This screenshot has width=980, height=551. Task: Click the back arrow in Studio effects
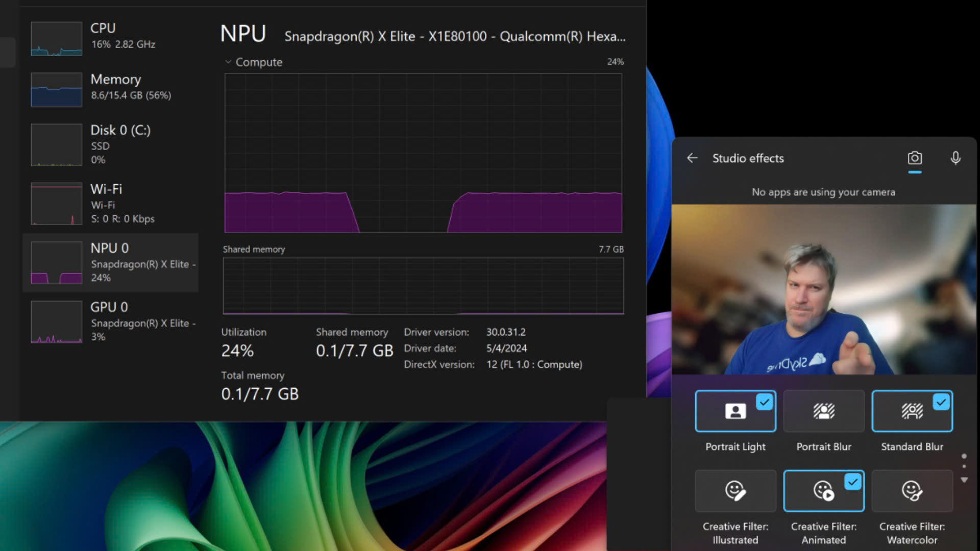click(x=692, y=158)
